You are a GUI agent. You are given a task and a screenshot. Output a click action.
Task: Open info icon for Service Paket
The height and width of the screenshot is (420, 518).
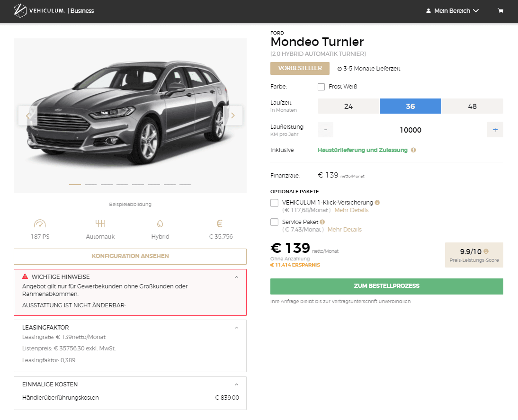pos(322,222)
